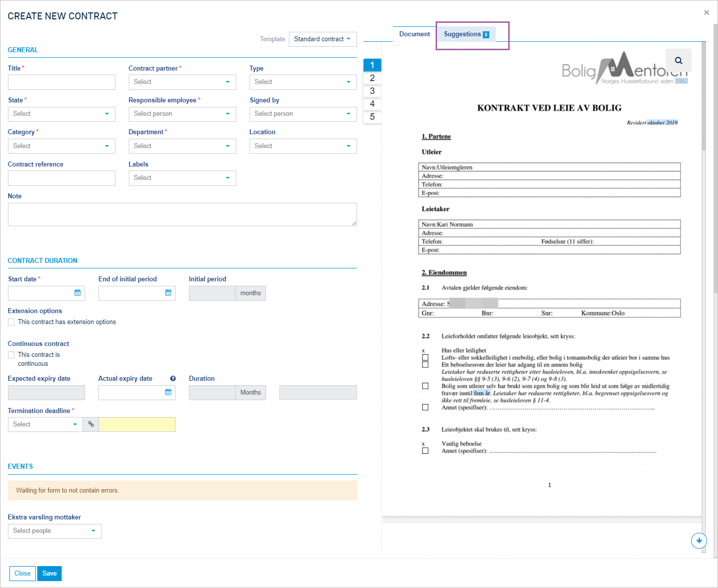
Task: Click the 'Revidert oktober 2019' text
Action: click(x=652, y=122)
